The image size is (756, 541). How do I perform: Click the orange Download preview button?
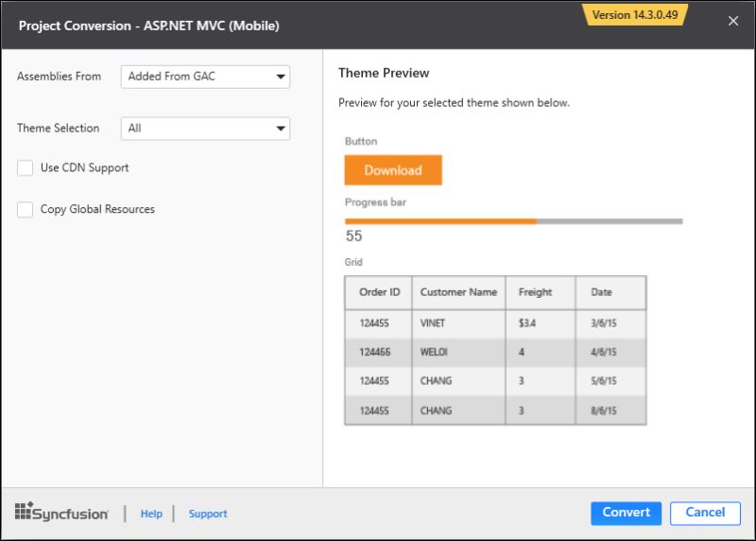click(393, 170)
